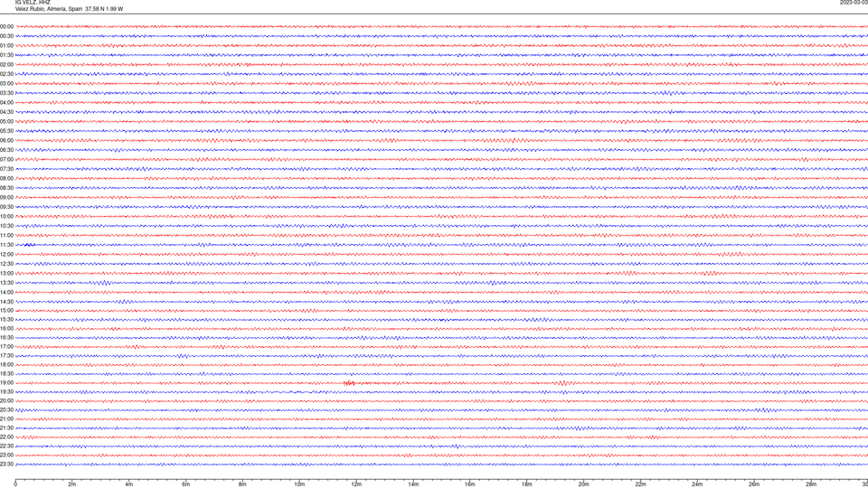
Task: Select the 05:30 trace time label
Action: [x=6, y=131]
